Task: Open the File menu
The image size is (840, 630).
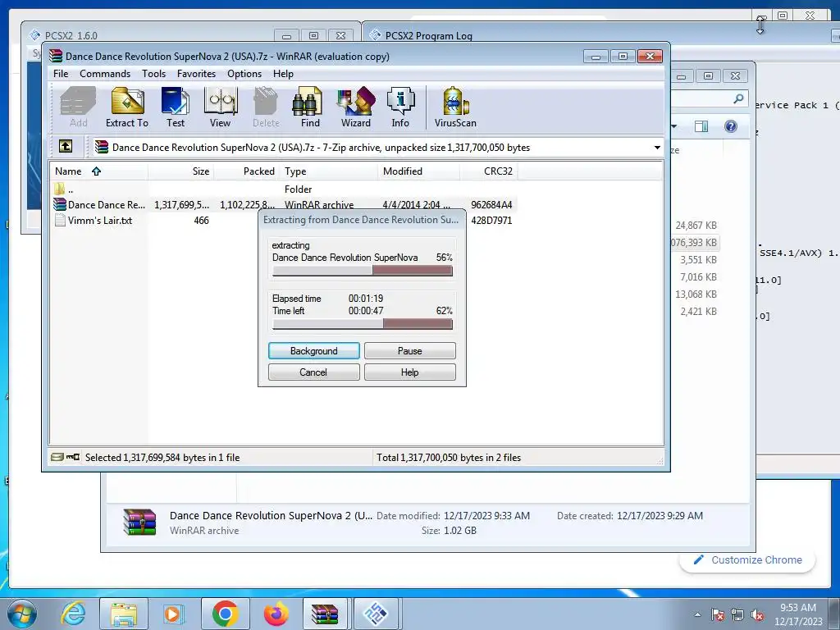Action: tap(61, 73)
